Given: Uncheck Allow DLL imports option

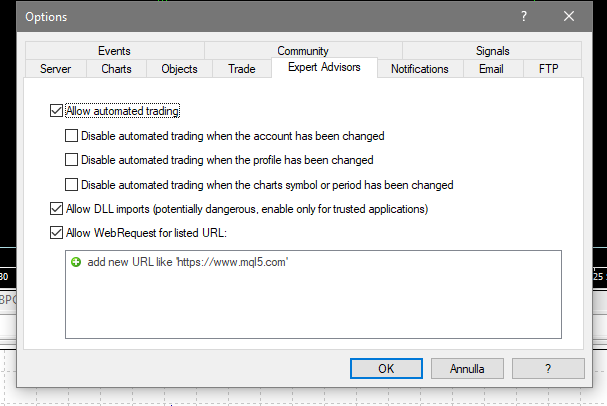Looking at the screenshot, I should click(x=55, y=209).
